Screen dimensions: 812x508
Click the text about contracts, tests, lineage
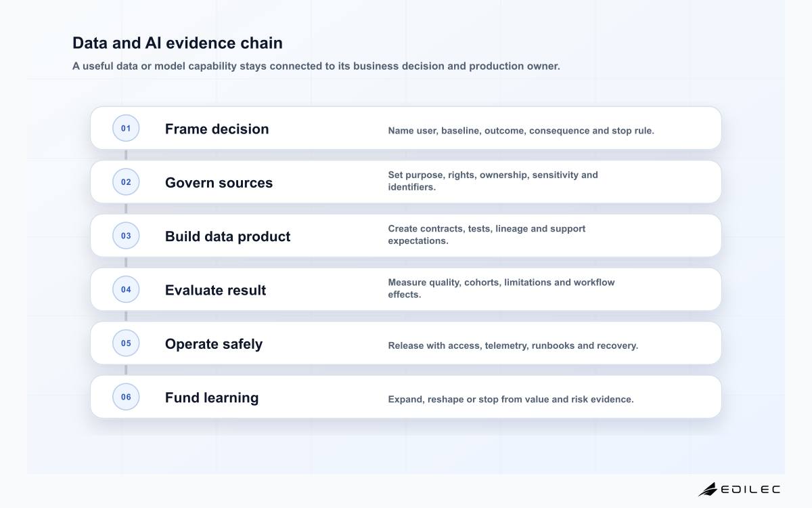click(x=487, y=234)
